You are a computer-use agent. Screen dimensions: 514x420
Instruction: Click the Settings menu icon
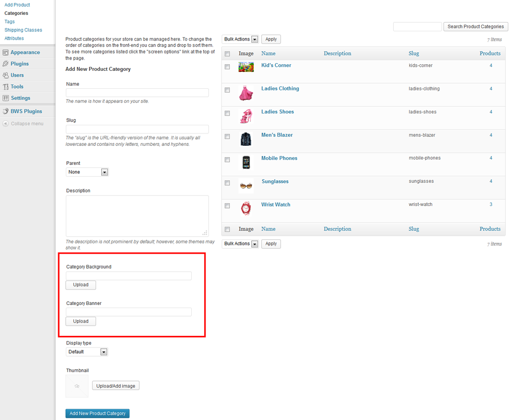coord(6,98)
